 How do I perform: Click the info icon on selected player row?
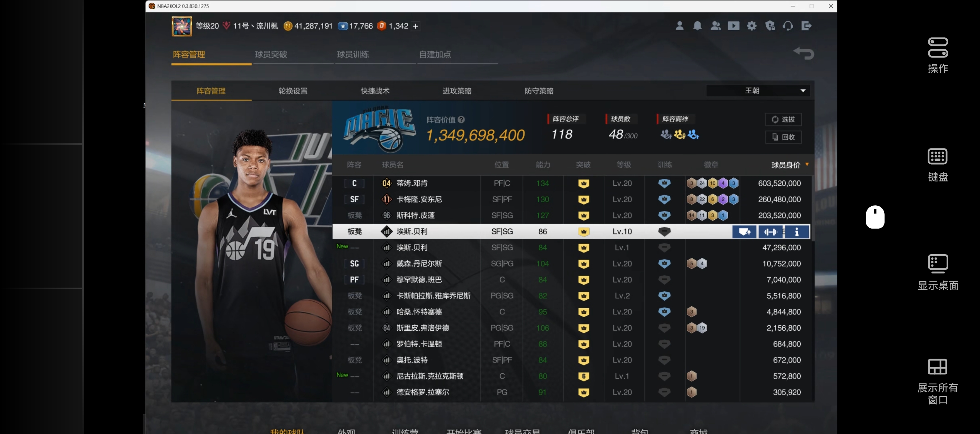point(797,232)
